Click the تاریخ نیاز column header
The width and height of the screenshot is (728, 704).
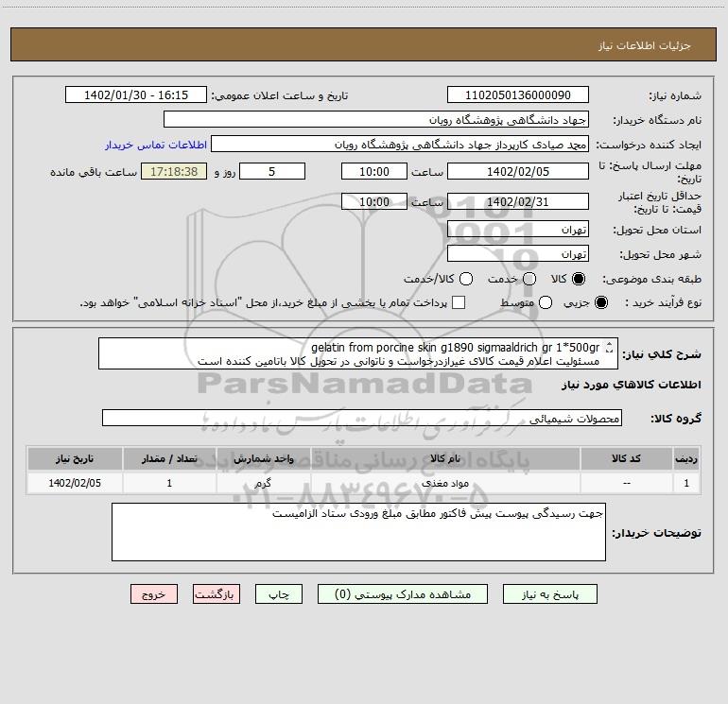pyautogui.click(x=75, y=458)
